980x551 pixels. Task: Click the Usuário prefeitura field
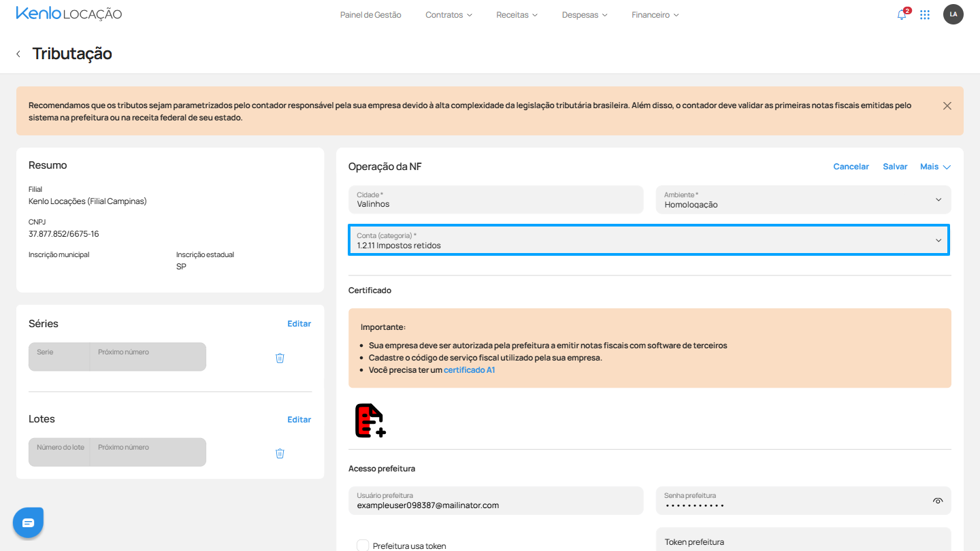pos(495,501)
